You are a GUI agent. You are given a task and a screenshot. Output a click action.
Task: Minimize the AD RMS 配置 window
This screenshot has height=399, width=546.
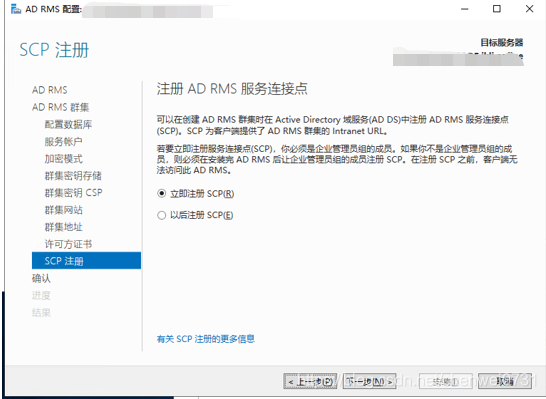(x=465, y=9)
